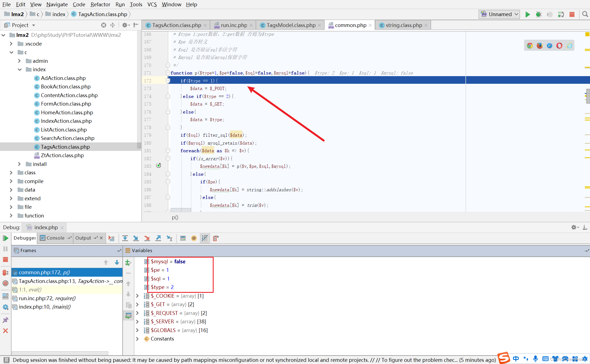590x364 pixels.
Task: Expand the $_SERVER array variable
Action: (x=137, y=321)
